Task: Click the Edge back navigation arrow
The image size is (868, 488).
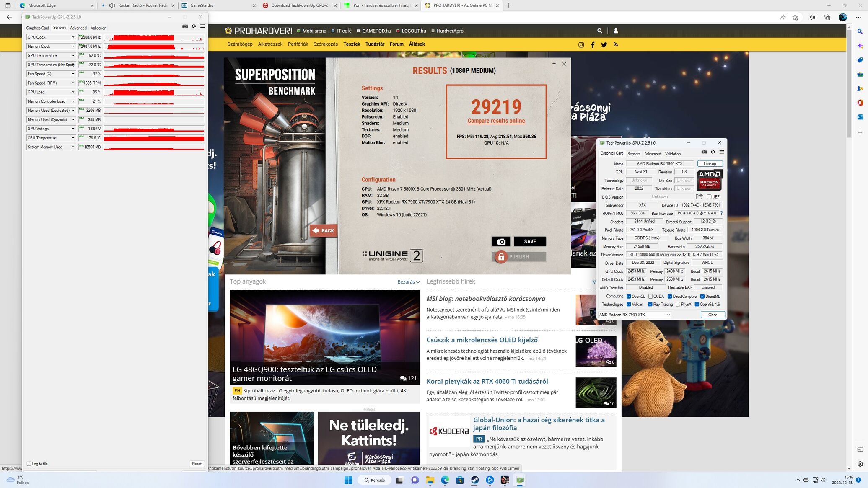Action: [9, 17]
